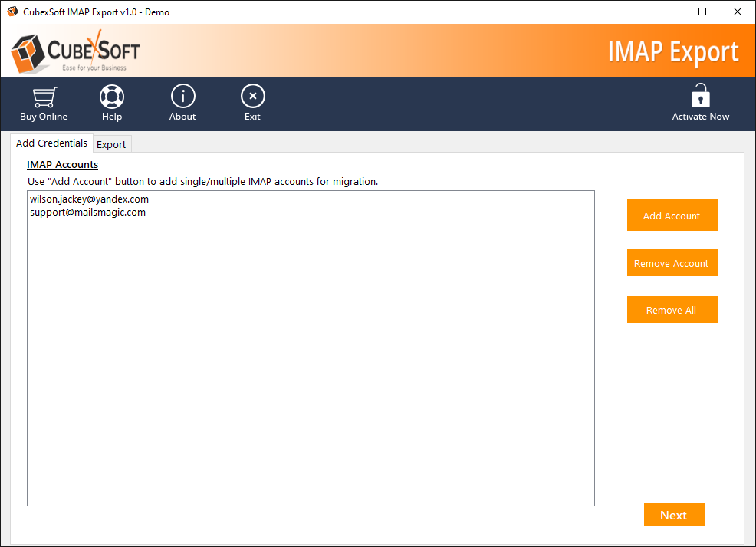
Task: Click the Remove All button
Action: click(x=672, y=310)
